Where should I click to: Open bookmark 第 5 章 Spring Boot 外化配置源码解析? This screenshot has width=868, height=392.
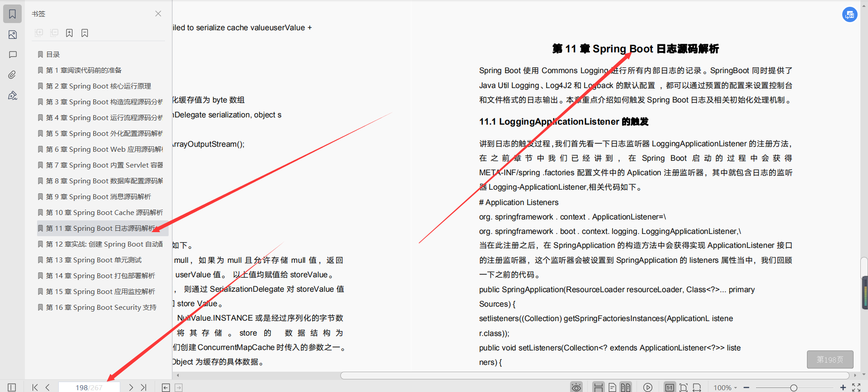[101, 133]
